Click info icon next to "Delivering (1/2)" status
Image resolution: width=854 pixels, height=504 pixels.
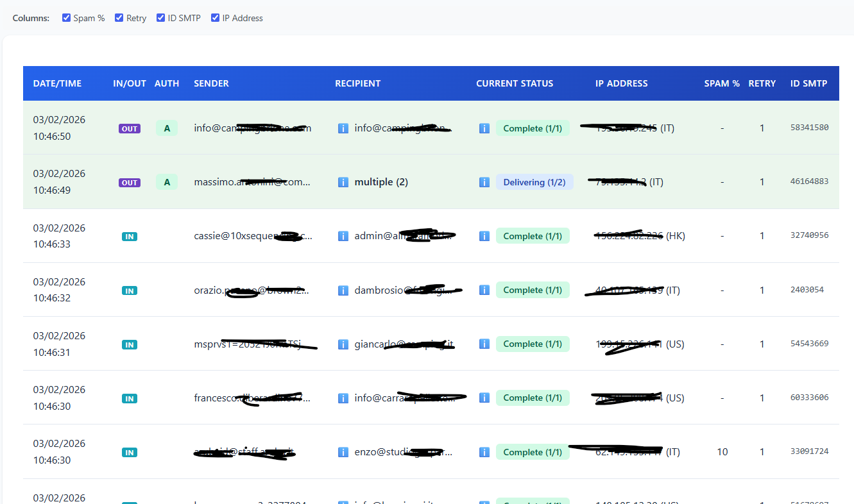click(x=484, y=183)
